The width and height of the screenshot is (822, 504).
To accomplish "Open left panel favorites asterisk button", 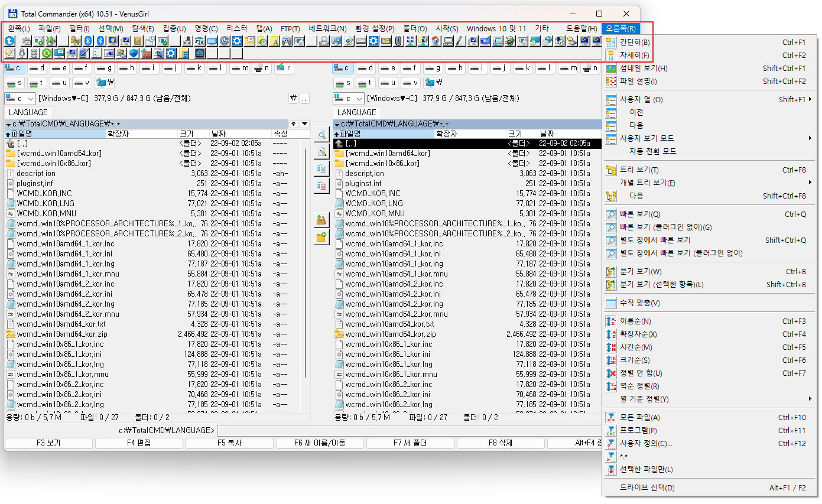I will click(294, 124).
